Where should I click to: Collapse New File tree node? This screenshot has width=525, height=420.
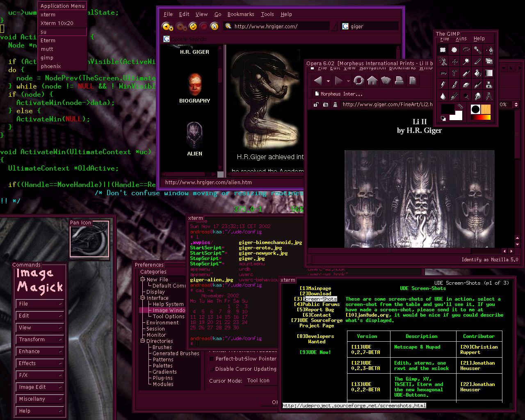(x=143, y=279)
